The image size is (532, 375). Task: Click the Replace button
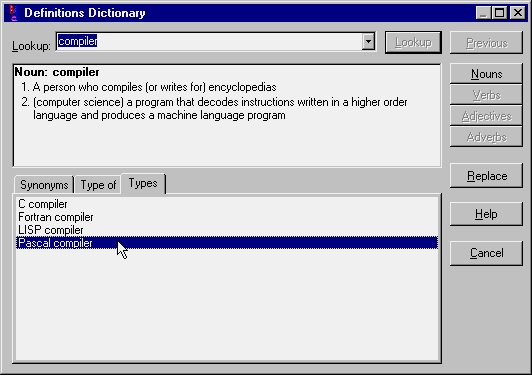tap(486, 176)
